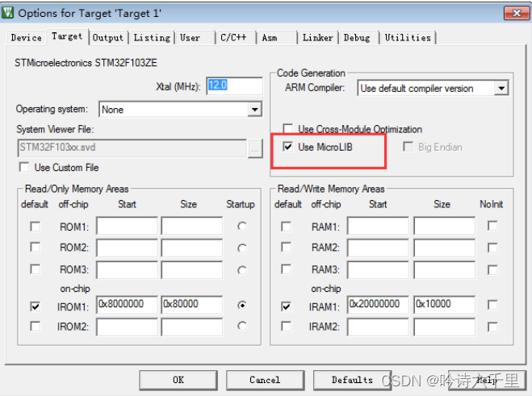Open the Linker tab

[318, 38]
